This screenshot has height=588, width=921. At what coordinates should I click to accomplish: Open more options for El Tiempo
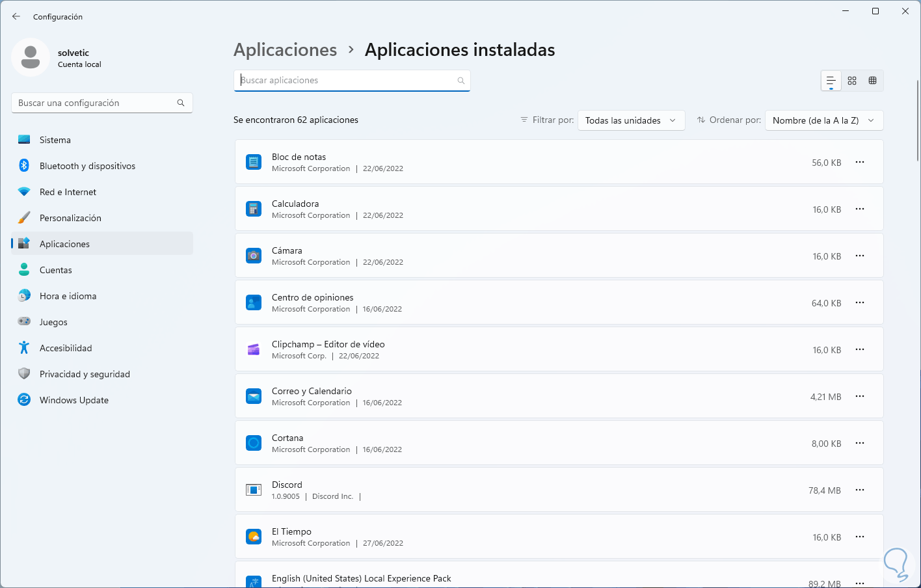pyautogui.click(x=860, y=537)
